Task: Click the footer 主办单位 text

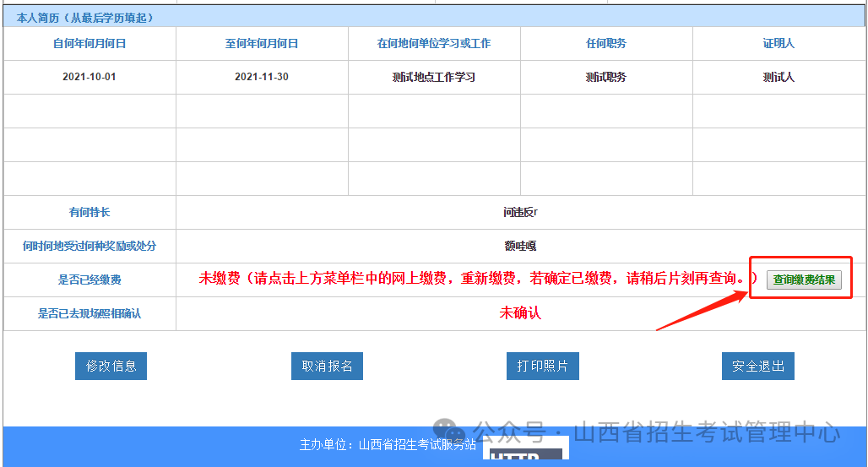Action: pos(388,444)
